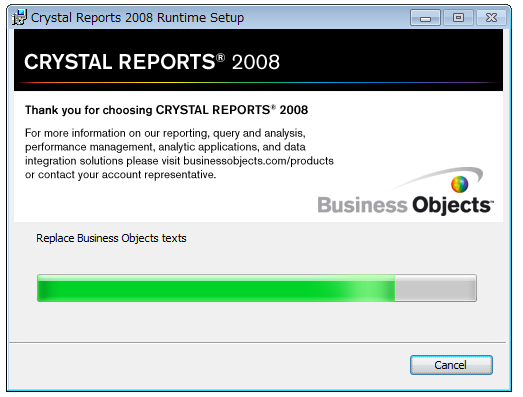Click the 'Crystal Reports 2008 Runtime Setup' window title
Screen dimensions: 523x397
[x=137, y=18]
